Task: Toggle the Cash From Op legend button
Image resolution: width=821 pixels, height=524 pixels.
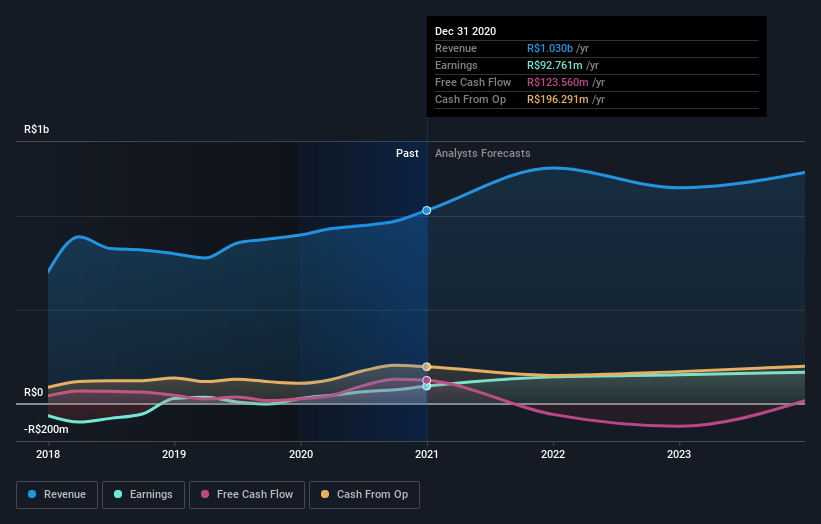Action: click(x=364, y=495)
